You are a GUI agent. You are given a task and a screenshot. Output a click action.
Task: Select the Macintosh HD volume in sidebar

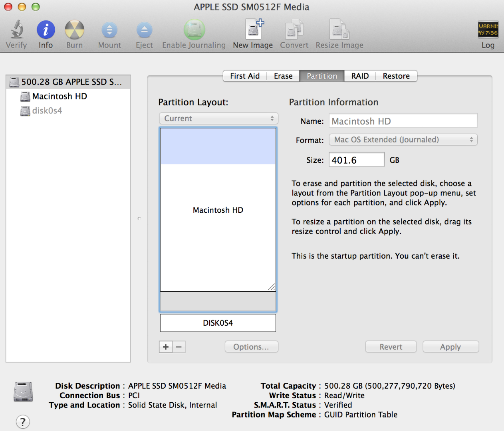click(59, 96)
